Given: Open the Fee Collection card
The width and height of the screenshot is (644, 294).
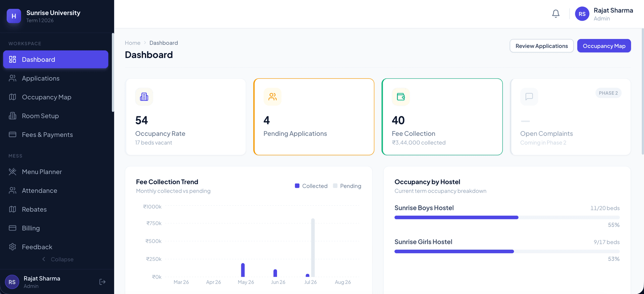Looking at the screenshot, I should tap(442, 117).
